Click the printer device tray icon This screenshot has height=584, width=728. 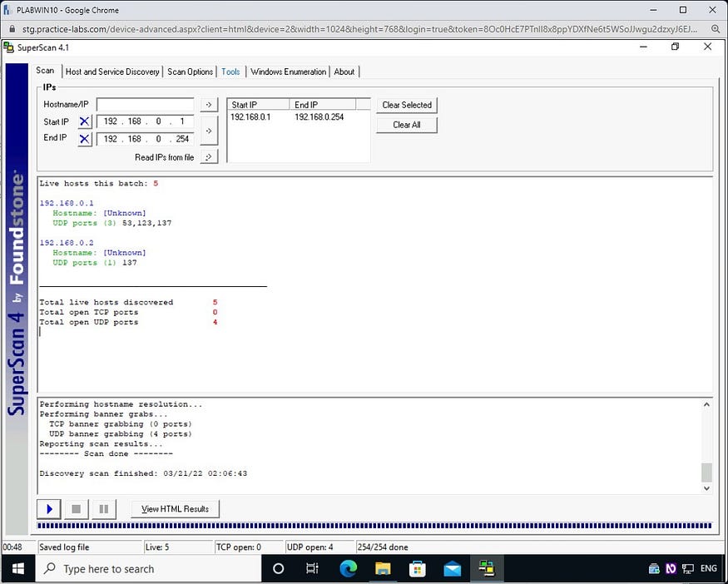pos(654,569)
